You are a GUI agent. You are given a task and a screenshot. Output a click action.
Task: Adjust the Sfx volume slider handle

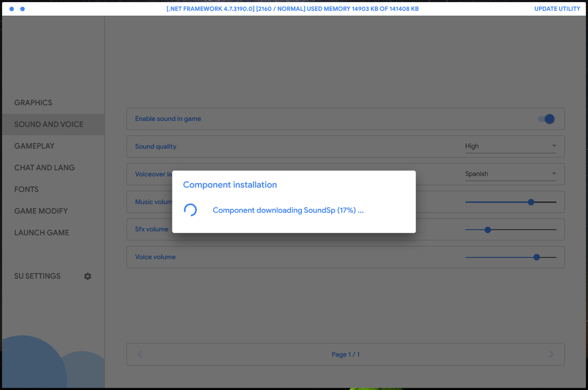(488, 230)
